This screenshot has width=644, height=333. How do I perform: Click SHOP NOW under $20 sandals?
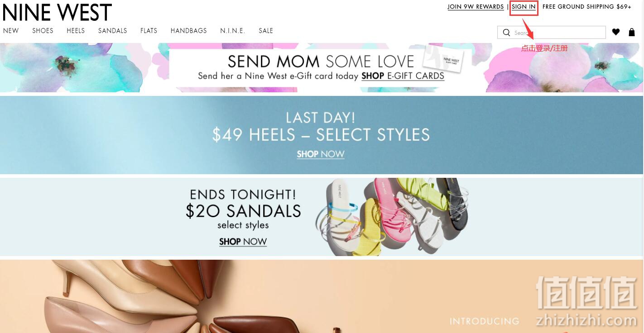click(x=243, y=242)
